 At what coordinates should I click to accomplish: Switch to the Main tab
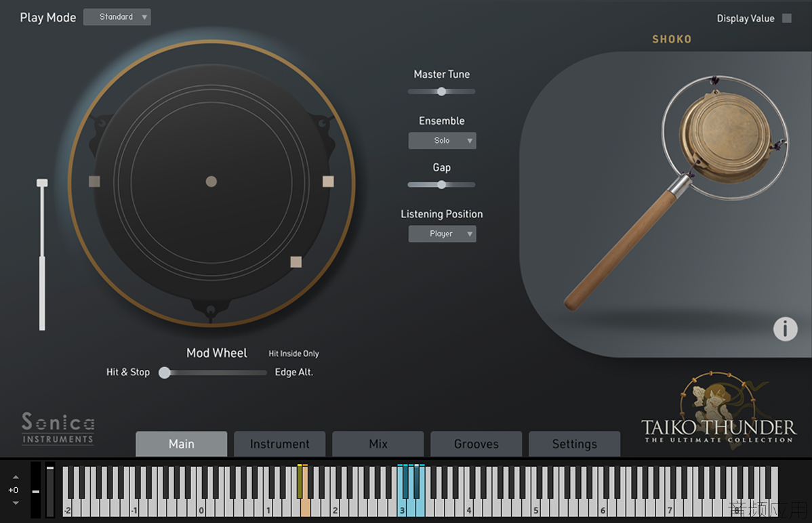click(x=181, y=444)
